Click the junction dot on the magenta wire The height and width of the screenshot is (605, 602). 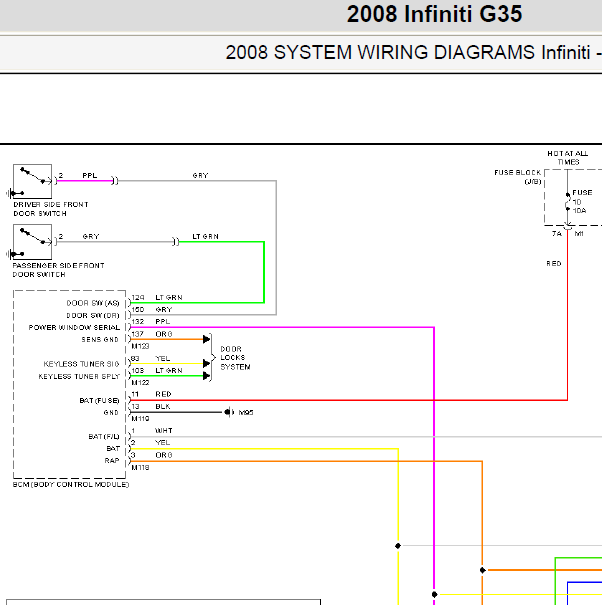point(434,594)
